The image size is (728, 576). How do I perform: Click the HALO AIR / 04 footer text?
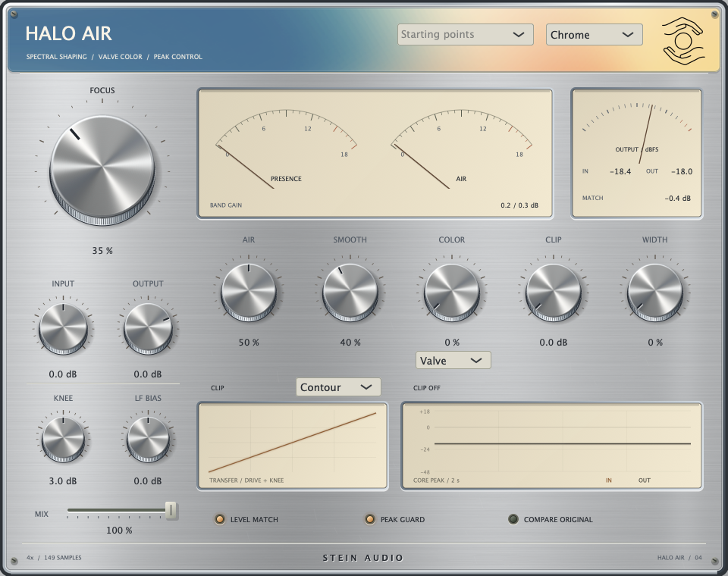(679, 558)
